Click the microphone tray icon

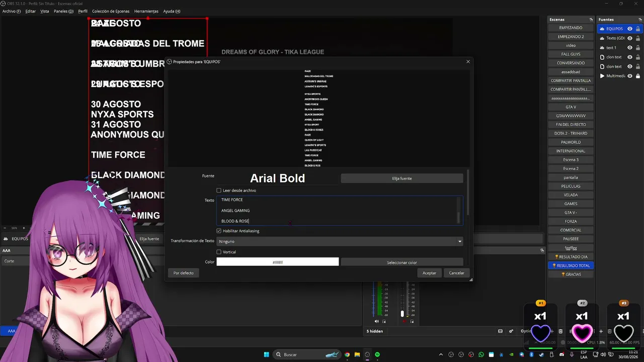[572, 354]
